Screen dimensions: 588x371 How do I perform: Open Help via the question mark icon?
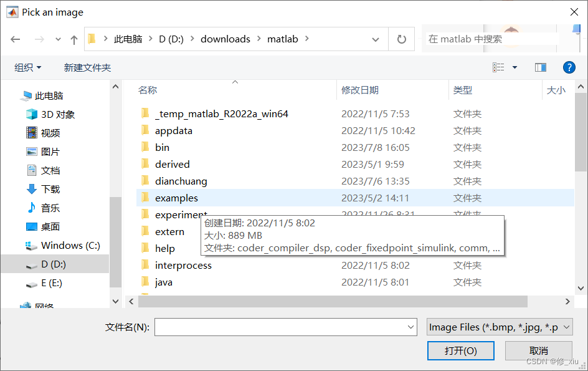coord(569,67)
